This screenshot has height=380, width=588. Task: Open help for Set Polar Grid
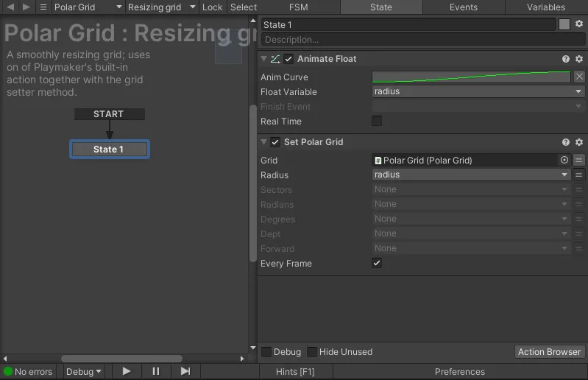point(566,142)
